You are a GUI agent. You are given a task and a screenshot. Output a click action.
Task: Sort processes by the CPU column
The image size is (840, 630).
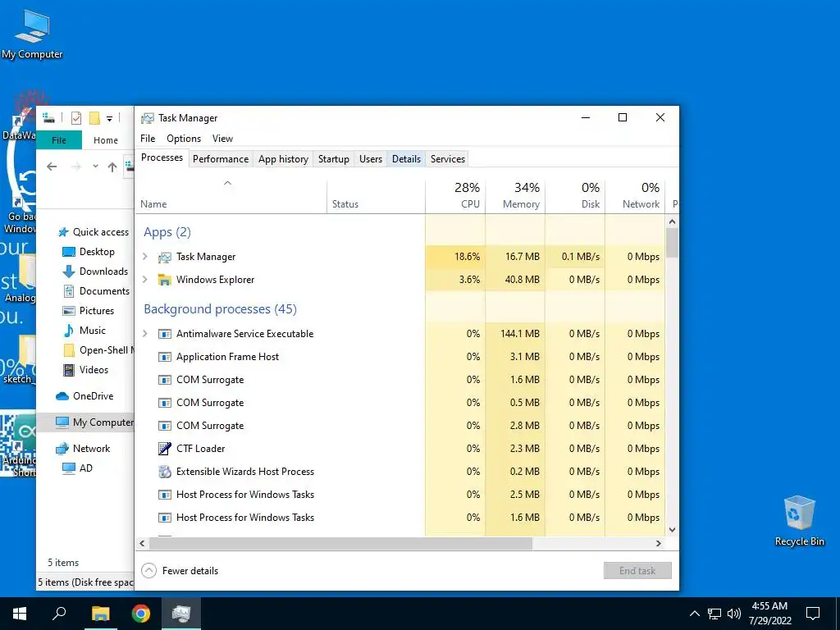tap(455, 195)
